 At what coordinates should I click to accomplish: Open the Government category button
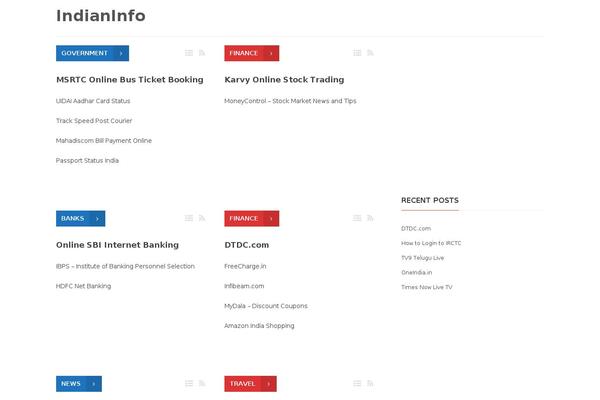(92, 53)
